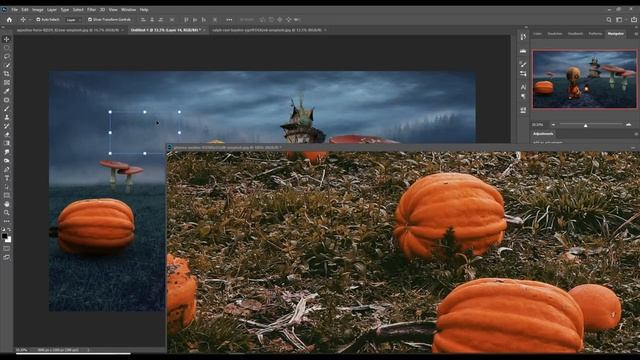Image resolution: width=640 pixels, height=360 pixels.
Task: Switch to the Gradients panel tab
Action: click(x=576, y=34)
